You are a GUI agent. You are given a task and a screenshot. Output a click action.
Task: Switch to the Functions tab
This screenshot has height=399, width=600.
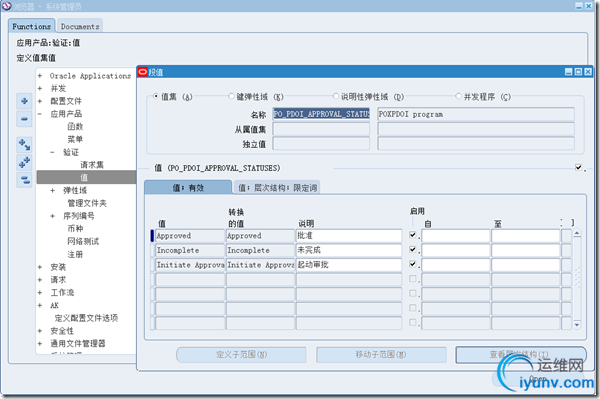[32, 26]
